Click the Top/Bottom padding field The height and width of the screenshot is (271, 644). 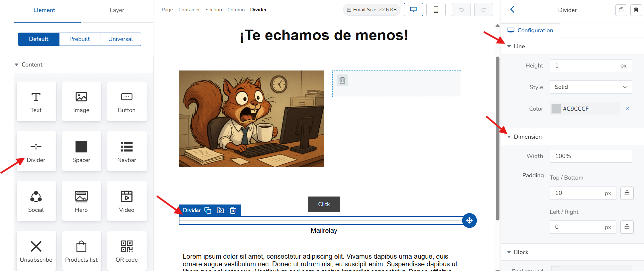[583, 193]
